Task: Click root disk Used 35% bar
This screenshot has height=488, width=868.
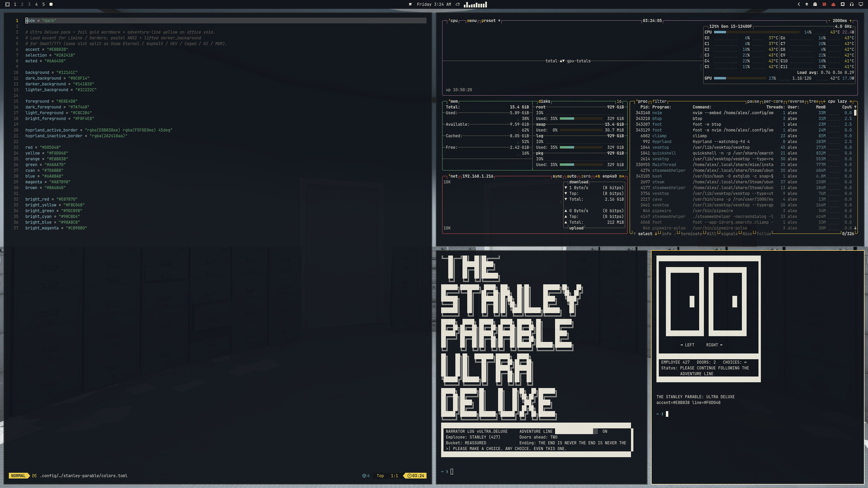Action: [581, 119]
